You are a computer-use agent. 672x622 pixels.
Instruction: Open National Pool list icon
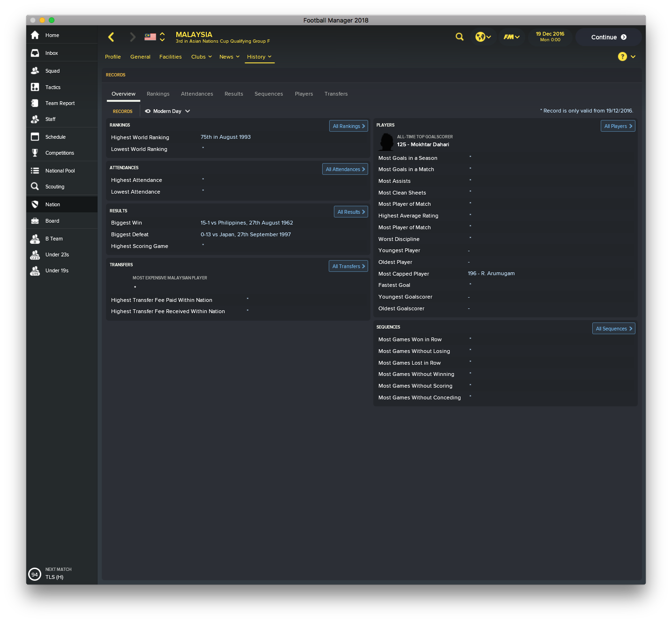coord(35,171)
